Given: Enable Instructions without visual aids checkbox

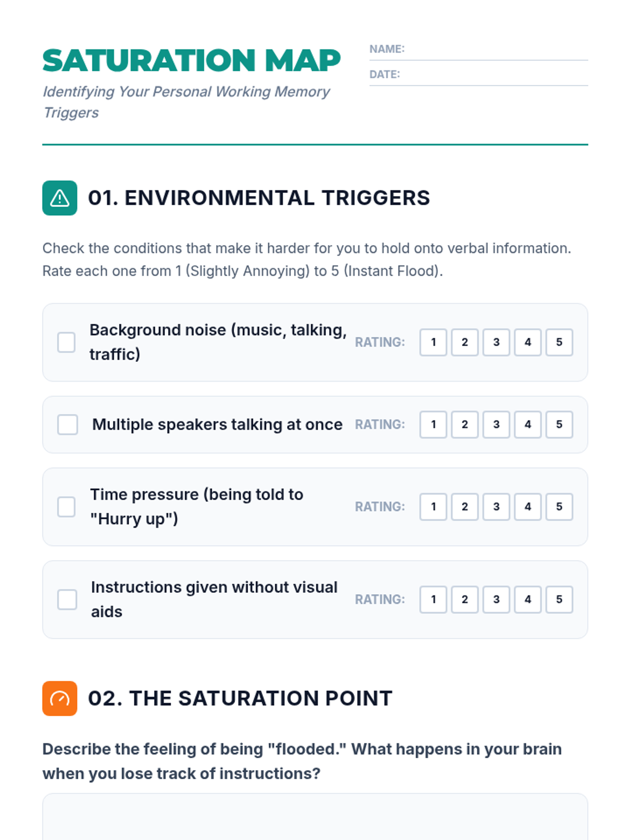Looking at the screenshot, I should click(67, 600).
